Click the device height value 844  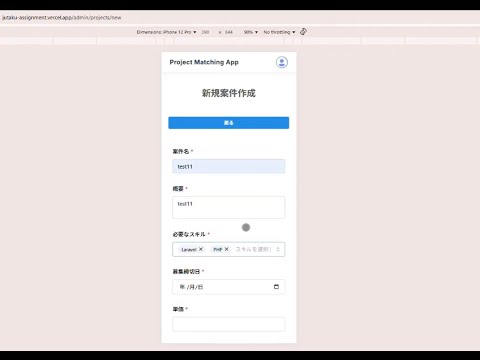tap(229, 32)
